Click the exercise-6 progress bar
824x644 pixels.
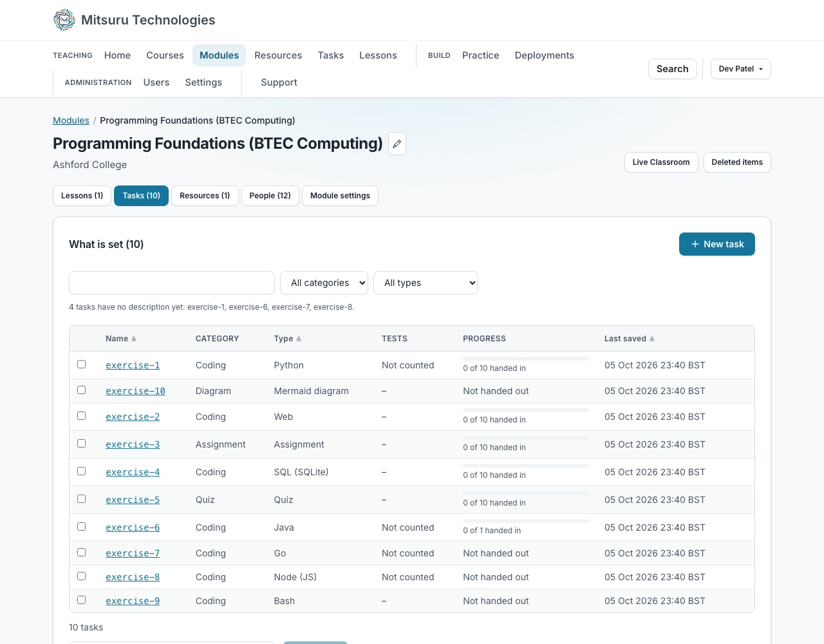(x=526, y=521)
